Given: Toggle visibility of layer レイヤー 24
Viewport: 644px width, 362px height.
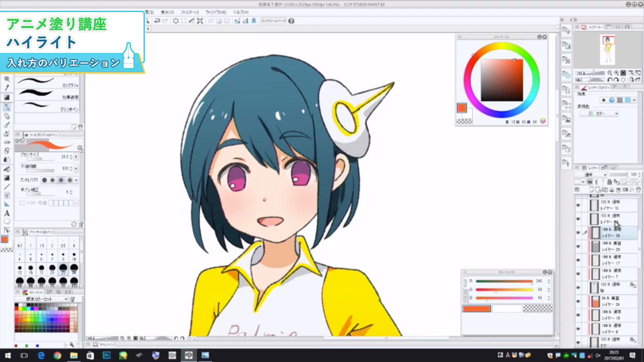Looking at the screenshot, I should pyautogui.click(x=578, y=301).
